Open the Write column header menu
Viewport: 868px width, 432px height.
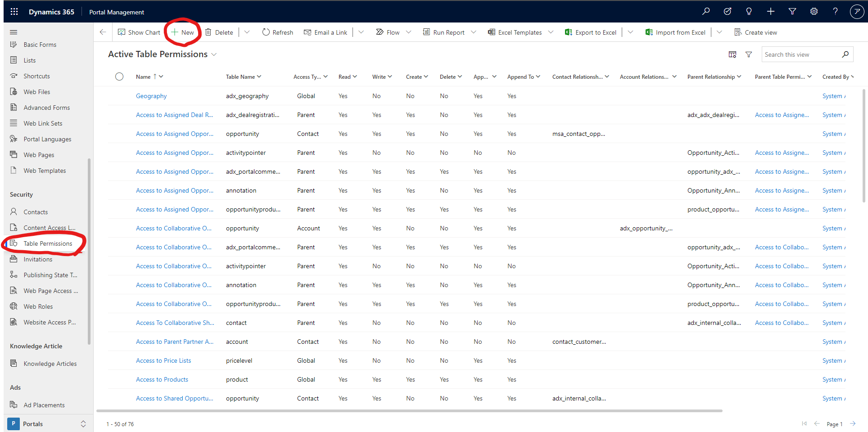(382, 77)
